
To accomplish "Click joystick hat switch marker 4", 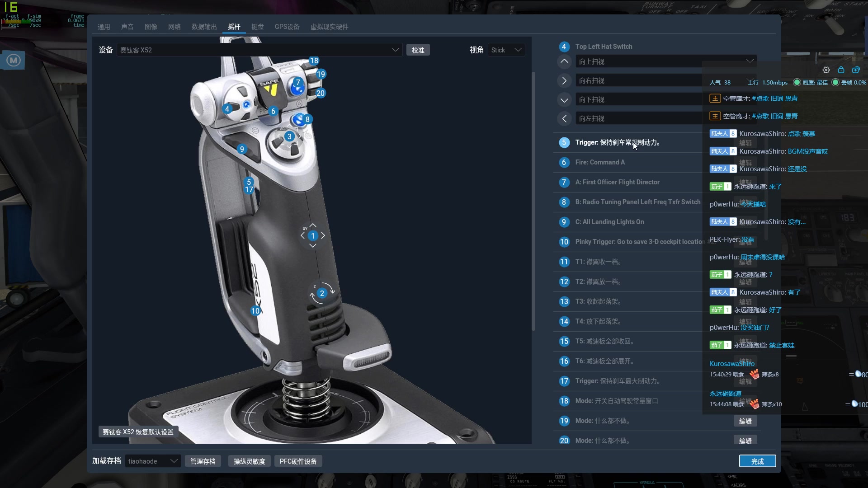I will (227, 109).
